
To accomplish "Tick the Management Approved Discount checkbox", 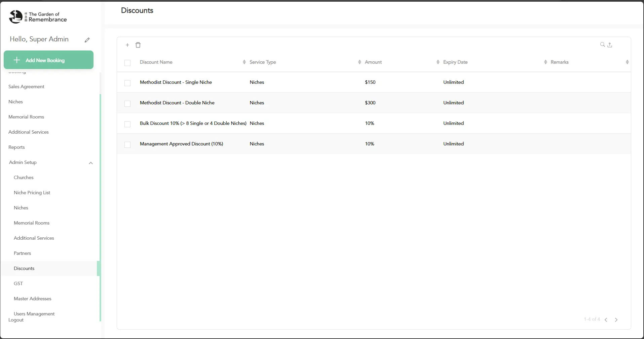I will [x=127, y=145].
